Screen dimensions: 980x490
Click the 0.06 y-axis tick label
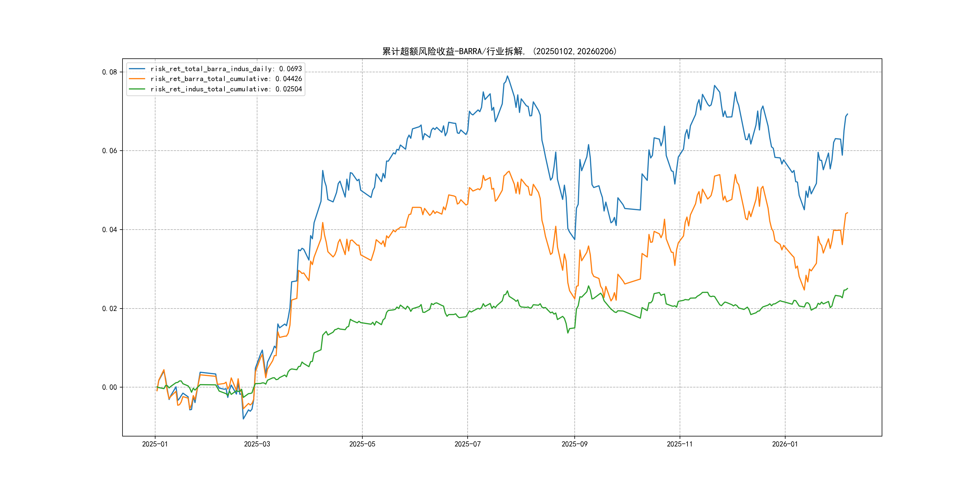[x=109, y=151]
